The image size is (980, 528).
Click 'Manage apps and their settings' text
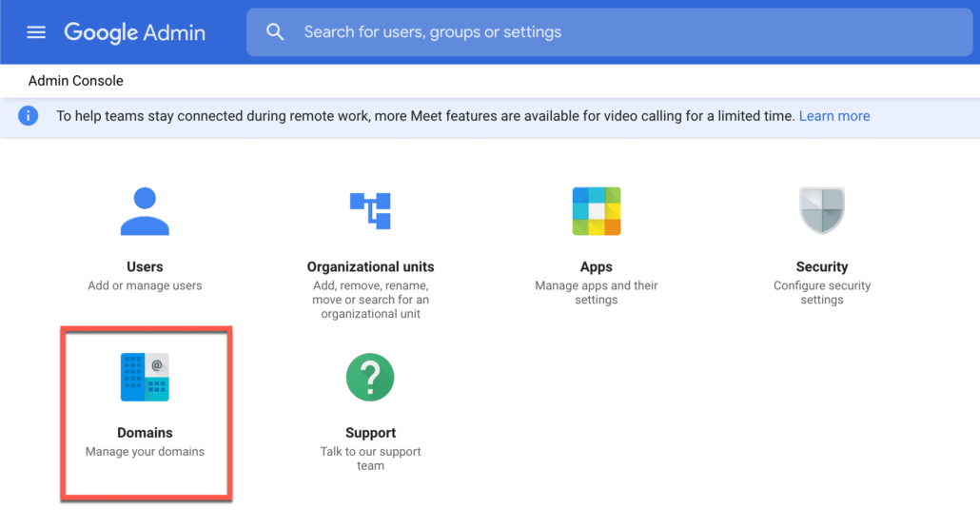pos(597,292)
